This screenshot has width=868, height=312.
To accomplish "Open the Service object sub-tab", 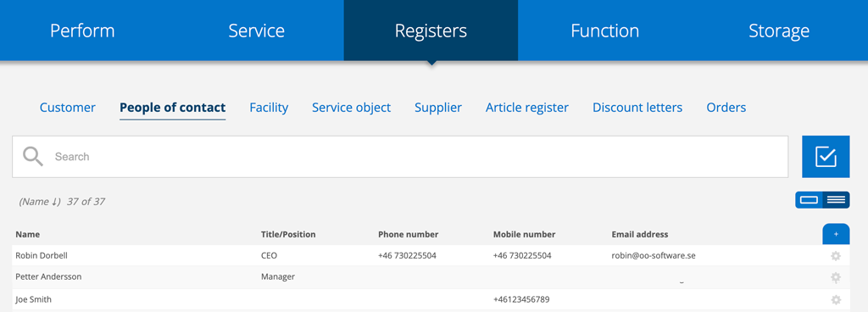I will 351,108.
